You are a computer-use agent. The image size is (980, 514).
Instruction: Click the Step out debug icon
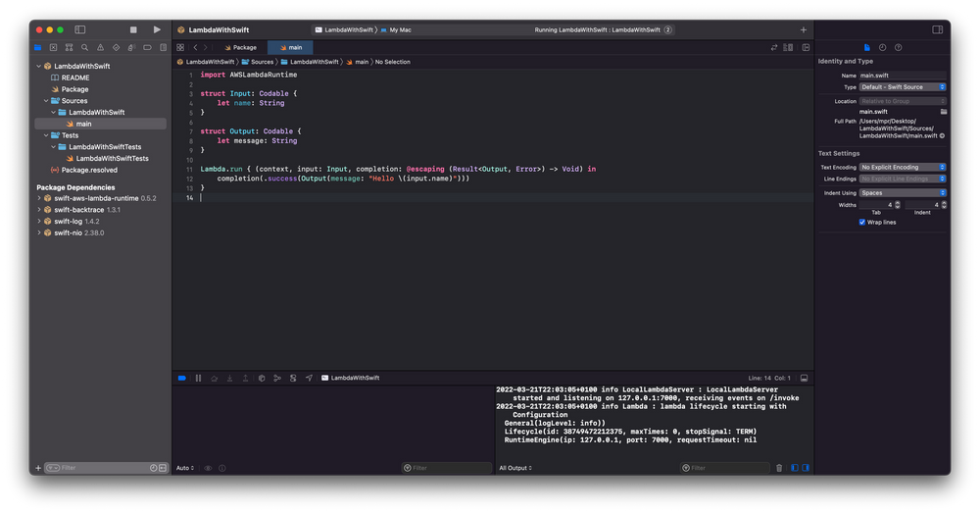coord(245,378)
